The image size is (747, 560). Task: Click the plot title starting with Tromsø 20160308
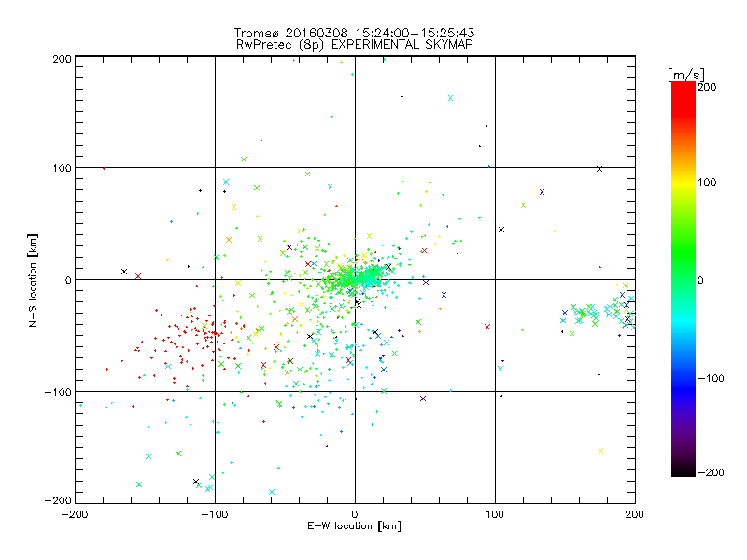click(354, 33)
